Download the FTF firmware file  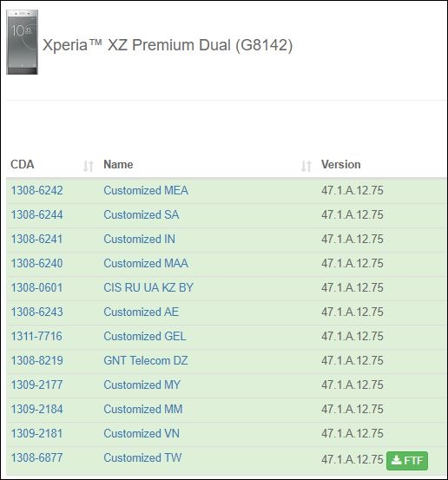(407, 460)
